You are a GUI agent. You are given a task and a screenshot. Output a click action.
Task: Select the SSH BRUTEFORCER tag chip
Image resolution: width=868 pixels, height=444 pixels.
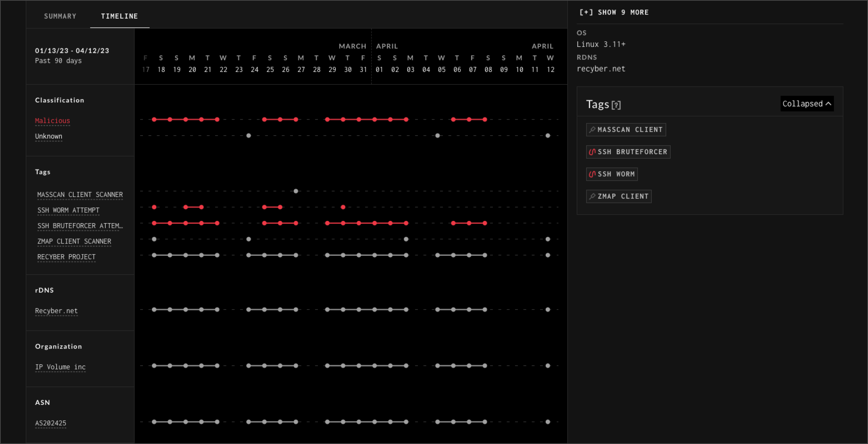(x=628, y=152)
